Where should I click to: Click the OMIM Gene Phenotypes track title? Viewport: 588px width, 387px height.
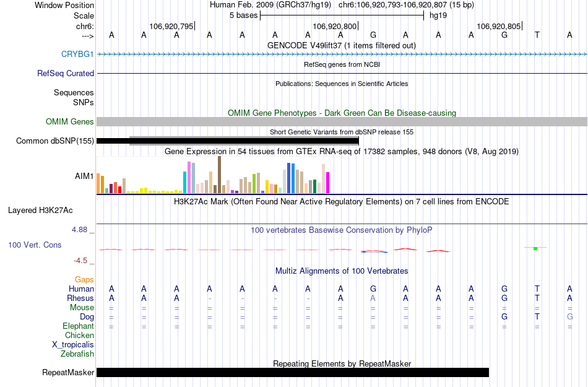pos(342,113)
